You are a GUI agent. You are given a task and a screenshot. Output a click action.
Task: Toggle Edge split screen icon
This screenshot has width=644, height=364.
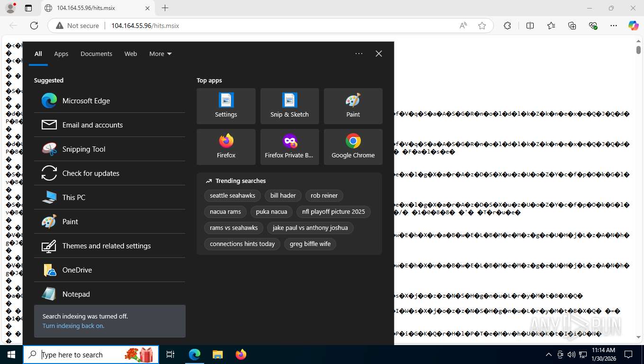tap(530, 26)
